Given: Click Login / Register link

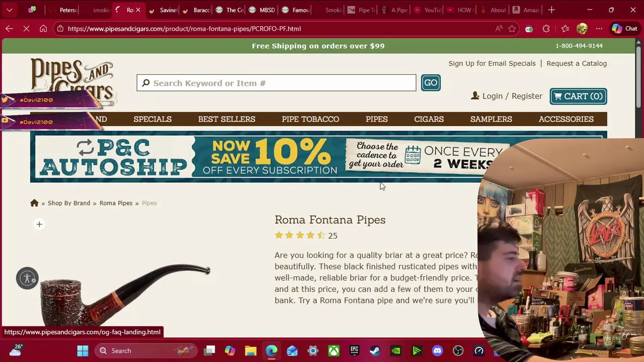Looking at the screenshot, I should (x=507, y=96).
